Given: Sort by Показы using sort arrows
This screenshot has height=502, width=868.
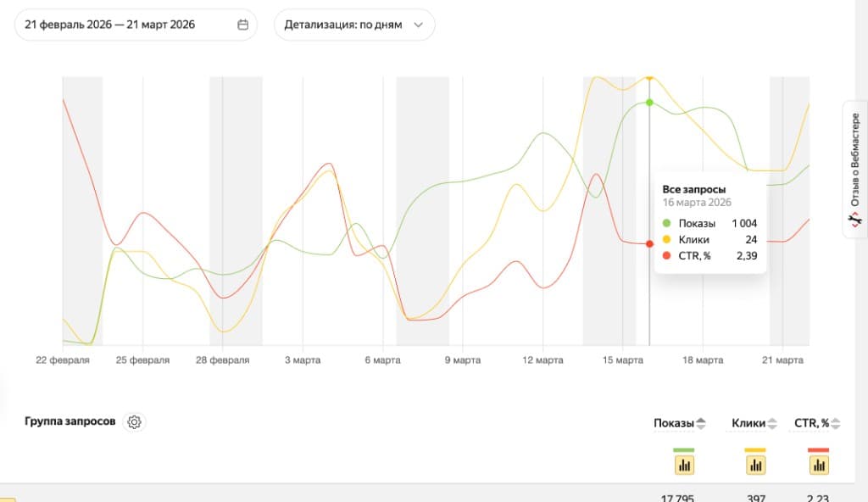Looking at the screenshot, I should pyautogui.click(x=701, y=424).
